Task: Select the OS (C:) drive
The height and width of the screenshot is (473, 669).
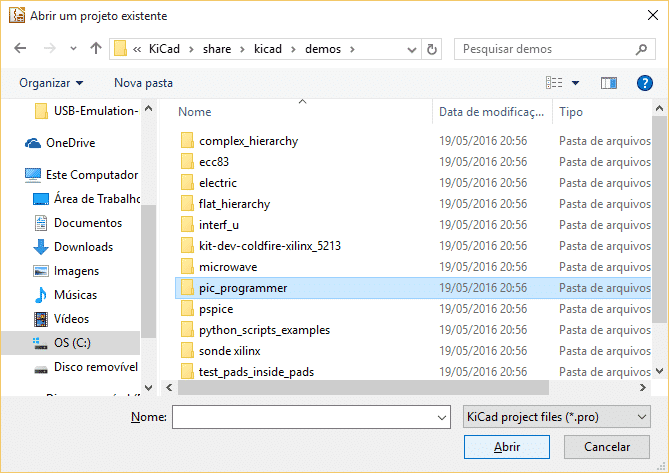Action: (x=70, y=343)
